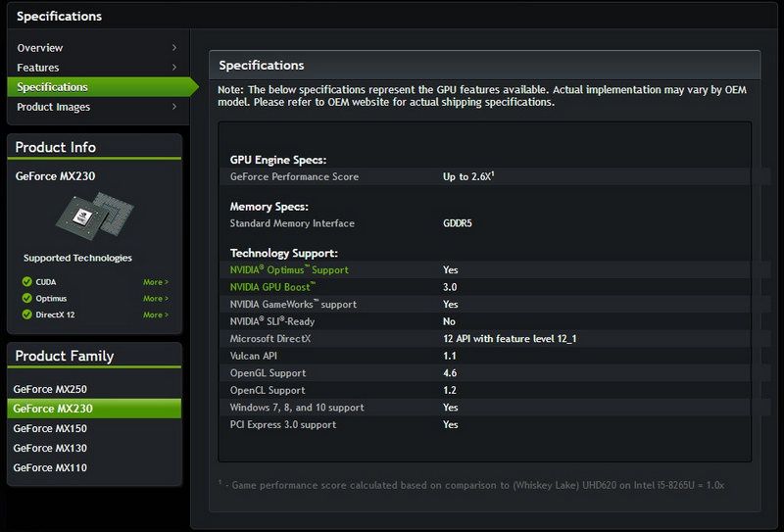Expand the Product Images chevron arrow

pos(174,107)
